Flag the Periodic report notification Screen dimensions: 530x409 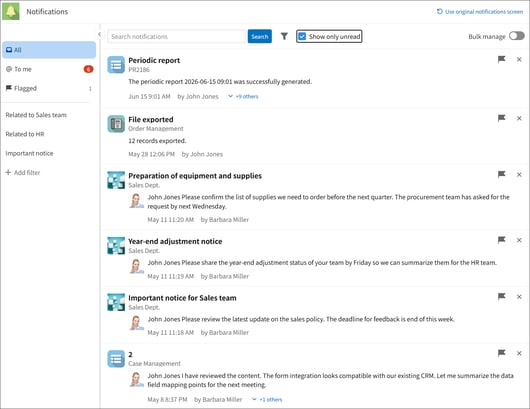coord(502,59)
